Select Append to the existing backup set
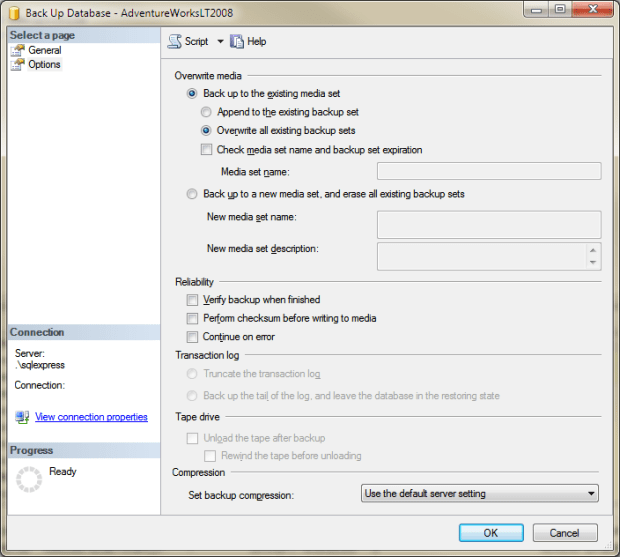Viewport: 620px width, 557px height. tap(206, 112)
